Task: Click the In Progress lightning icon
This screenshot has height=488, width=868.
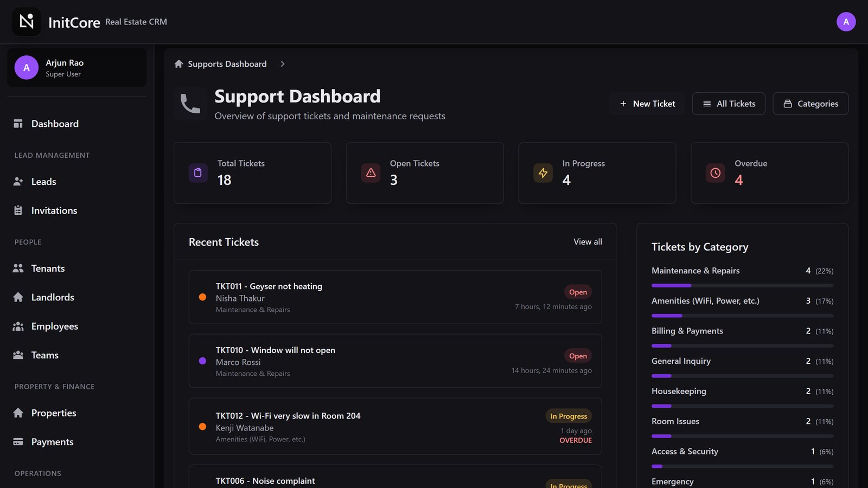Action: pyautogui.click(x=543, y=173)
